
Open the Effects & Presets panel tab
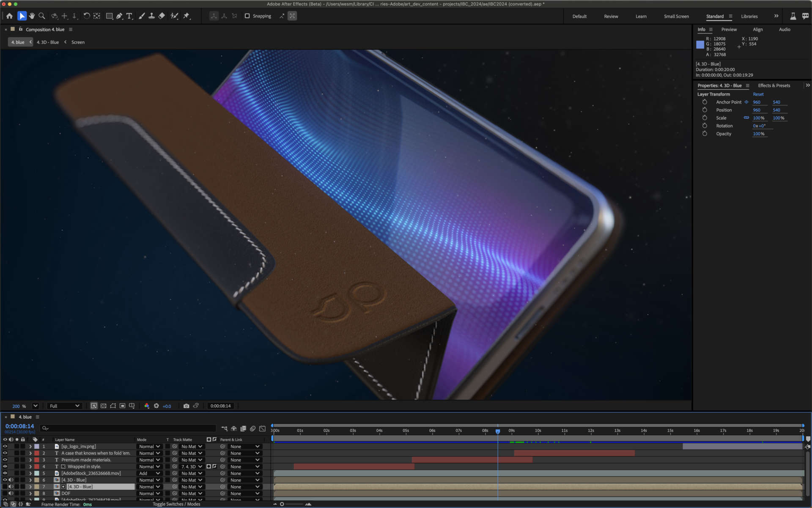(x=774, y=85)
